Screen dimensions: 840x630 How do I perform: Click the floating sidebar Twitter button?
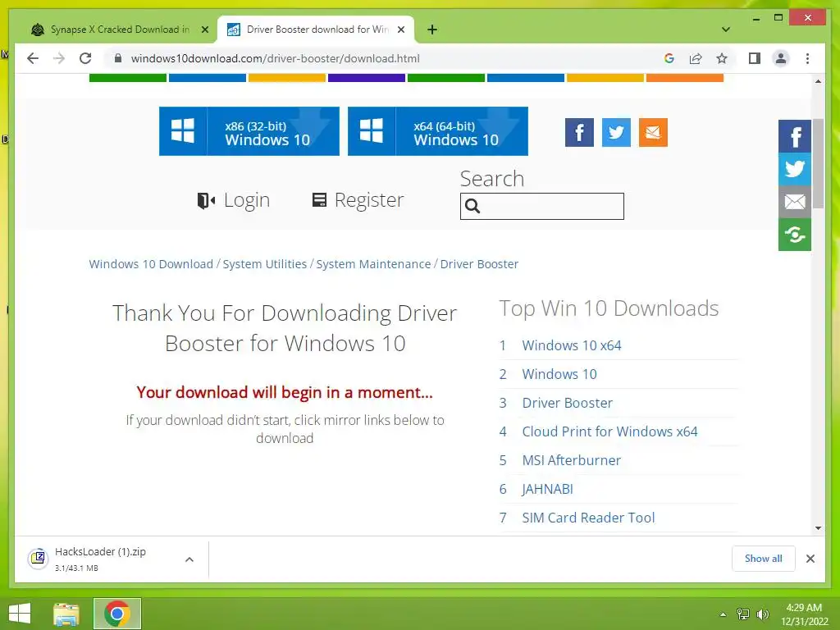coord(794,169)
